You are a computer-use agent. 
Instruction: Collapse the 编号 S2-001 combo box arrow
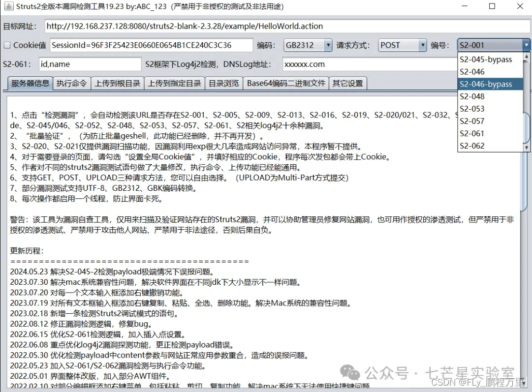tap(526, 45)
